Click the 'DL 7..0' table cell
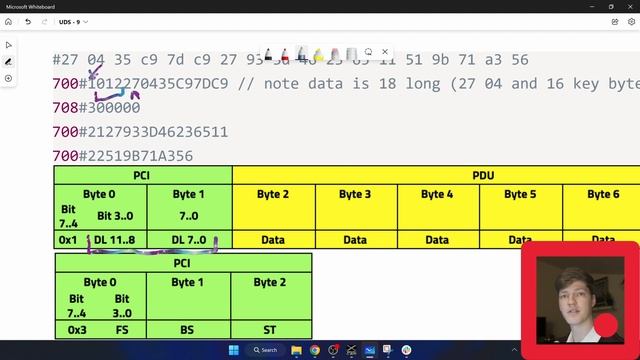Screen dimensions: 640x360 pyautogui.click(x=189, y=240)
